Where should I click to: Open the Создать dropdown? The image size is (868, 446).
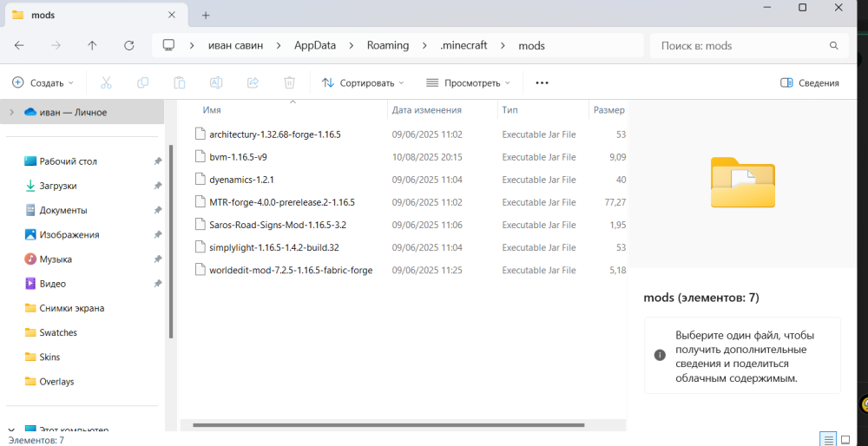pos(43,83)
